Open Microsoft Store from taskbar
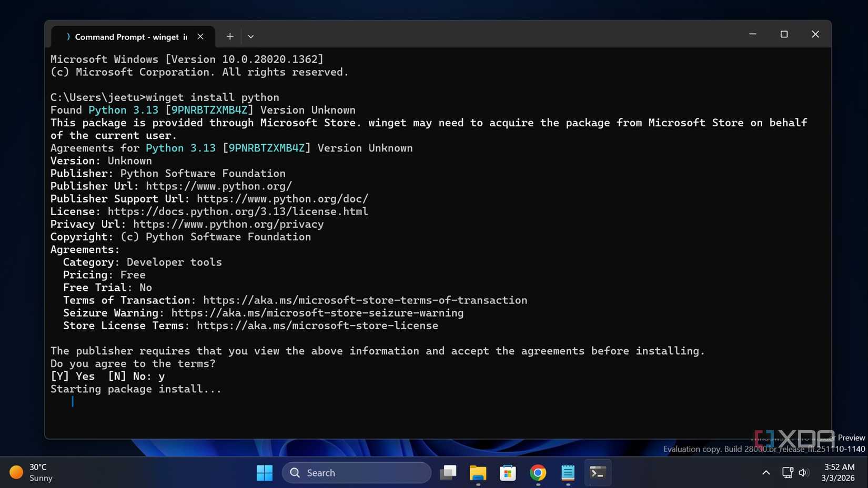This screenshot has width=868, height=488. [x=508, y=473]
